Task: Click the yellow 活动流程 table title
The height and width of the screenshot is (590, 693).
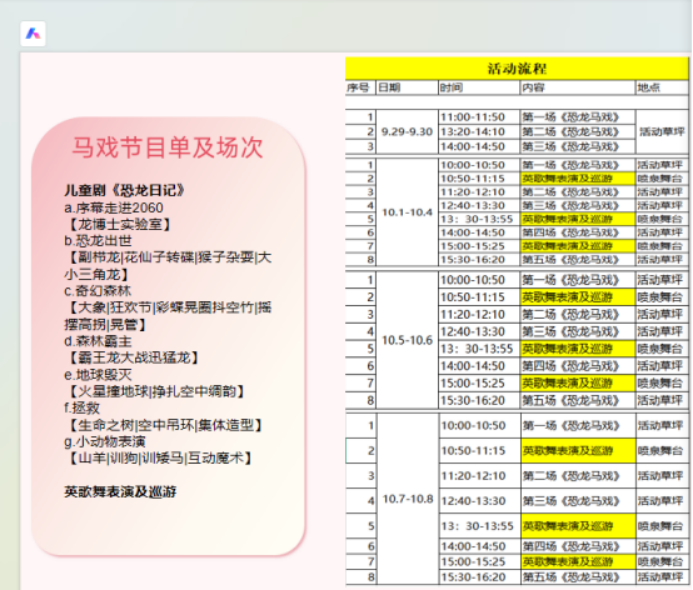Action: point(516,68)
